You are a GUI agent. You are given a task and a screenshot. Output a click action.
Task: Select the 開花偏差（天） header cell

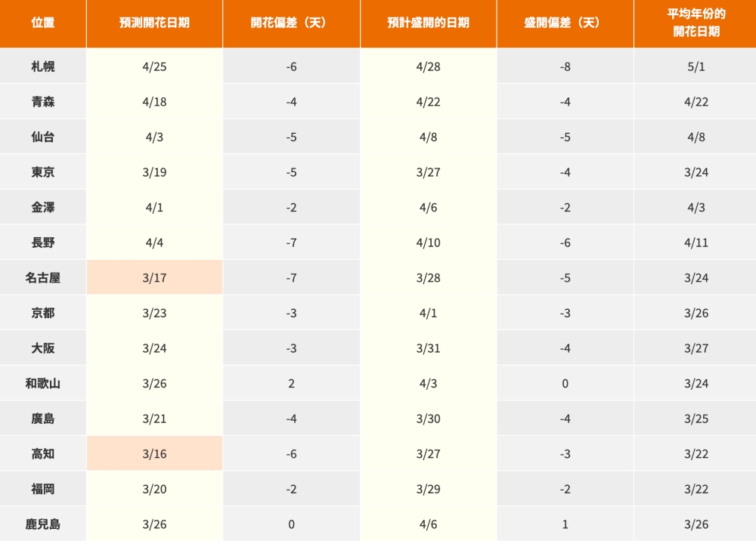[x=291, y=23]
